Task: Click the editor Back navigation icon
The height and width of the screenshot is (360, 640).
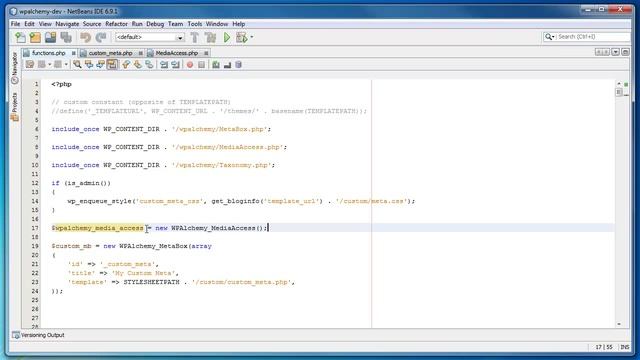Action: [x=41, y=64]
